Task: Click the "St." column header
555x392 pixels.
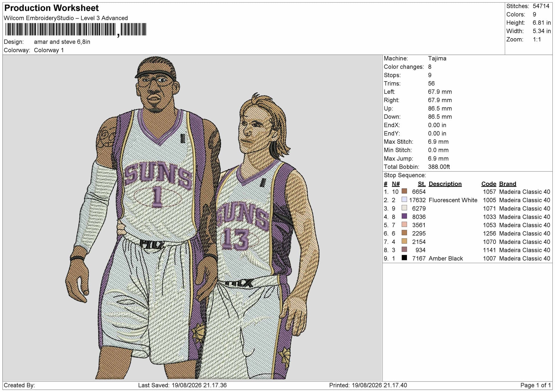Action: (x=422, y=184)
